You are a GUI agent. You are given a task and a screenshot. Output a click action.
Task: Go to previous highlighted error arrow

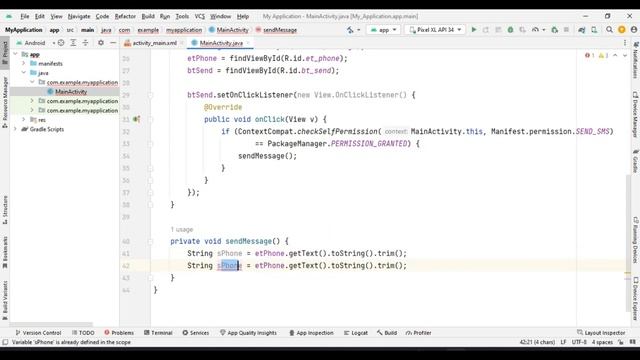[x=615, y=56]
